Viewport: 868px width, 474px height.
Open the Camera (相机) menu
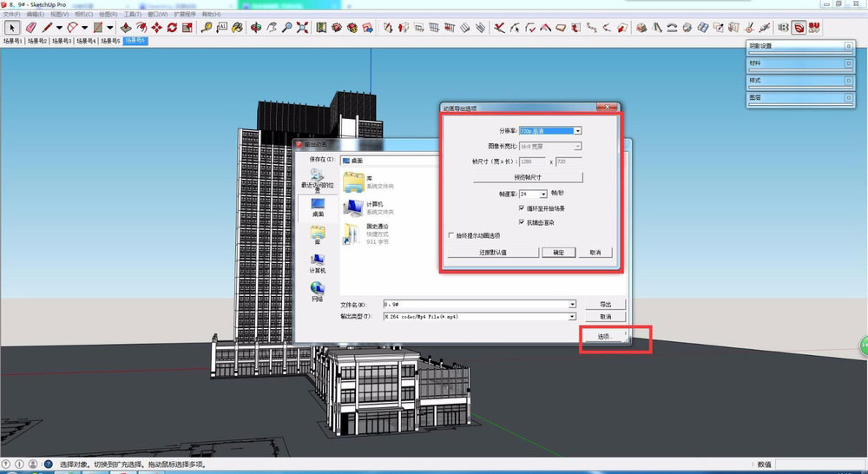[x=83, y=14]
